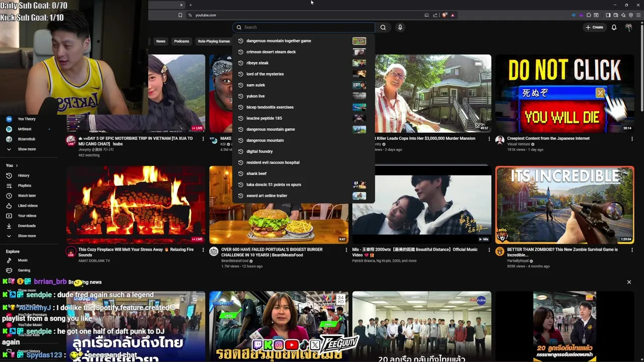Bookmark this page in address bar
This screenshot has height=362, width=644.
180,15
